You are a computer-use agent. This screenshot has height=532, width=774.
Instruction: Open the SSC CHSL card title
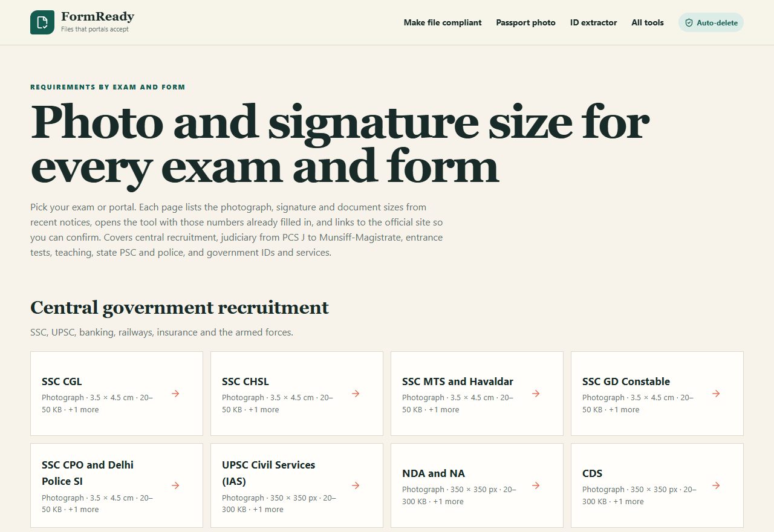tap(245, 381)
